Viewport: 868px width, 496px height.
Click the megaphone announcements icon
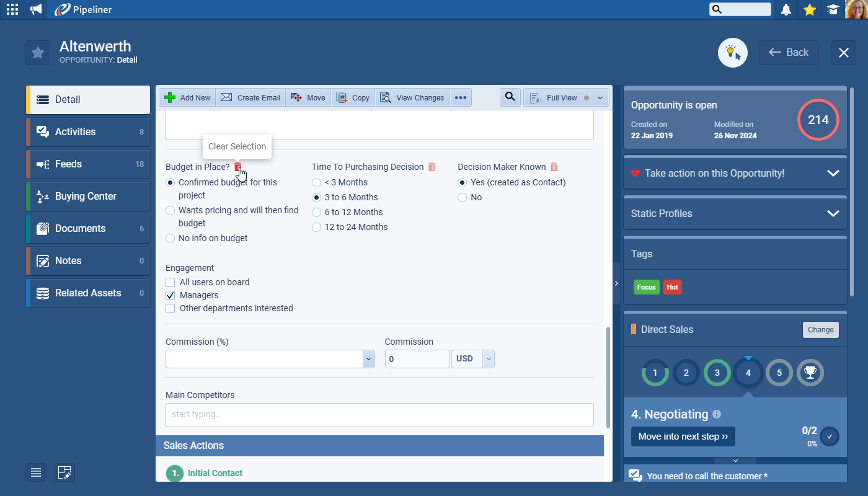(x=36, y=9)
